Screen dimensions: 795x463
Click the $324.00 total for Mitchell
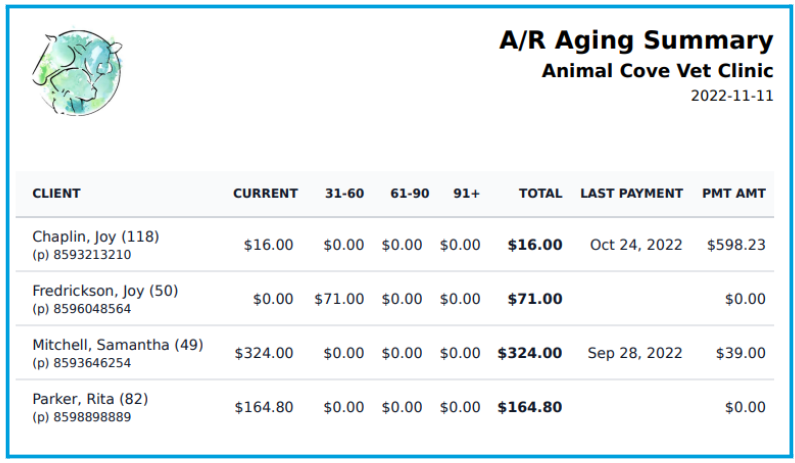click(530, 353)
